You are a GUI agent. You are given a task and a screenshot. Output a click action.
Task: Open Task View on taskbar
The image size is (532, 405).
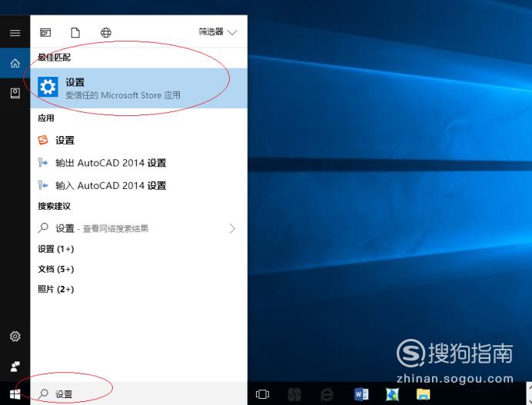pyautogui.click(x=262, y=394)
